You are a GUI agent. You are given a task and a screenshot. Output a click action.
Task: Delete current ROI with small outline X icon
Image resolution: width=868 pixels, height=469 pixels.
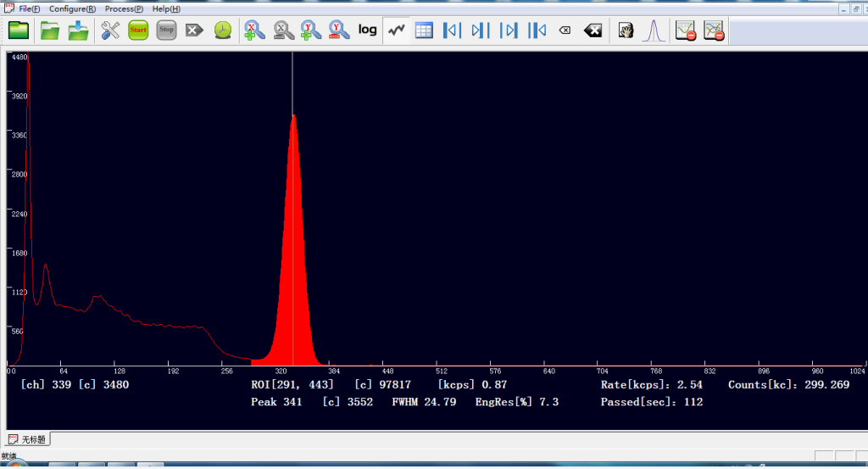click(565, 31)
